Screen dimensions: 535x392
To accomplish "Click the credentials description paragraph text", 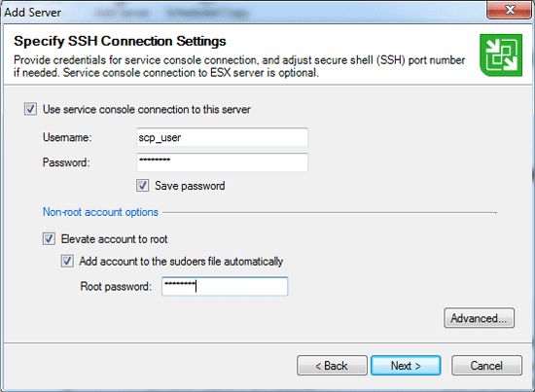I will coord(239,66).
